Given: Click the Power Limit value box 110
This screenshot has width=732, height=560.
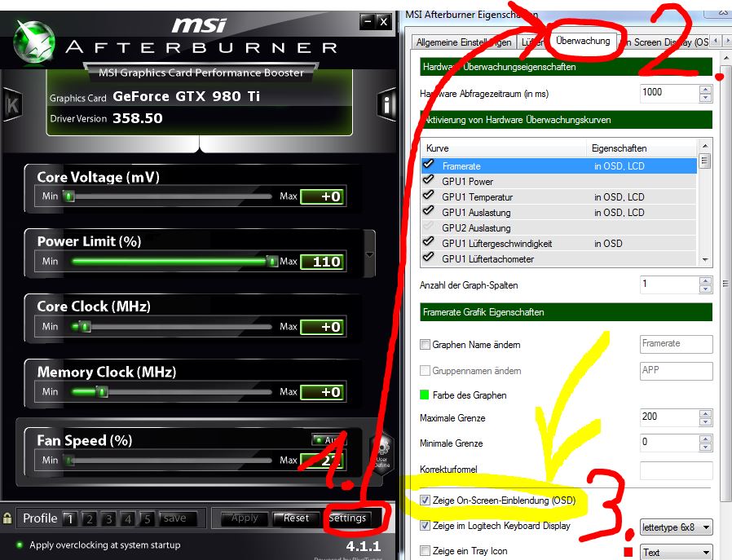Looking at the screenshot, I should tap(323, 262).
